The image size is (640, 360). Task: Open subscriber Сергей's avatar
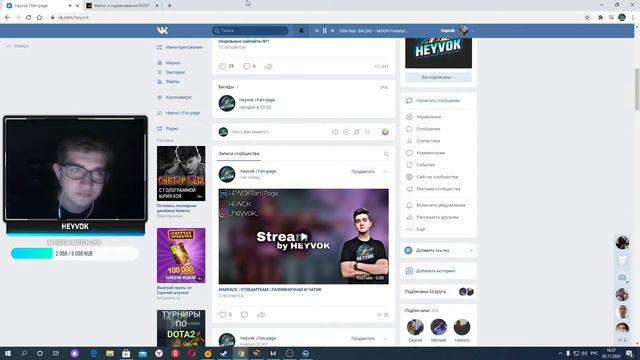(415, 327)
